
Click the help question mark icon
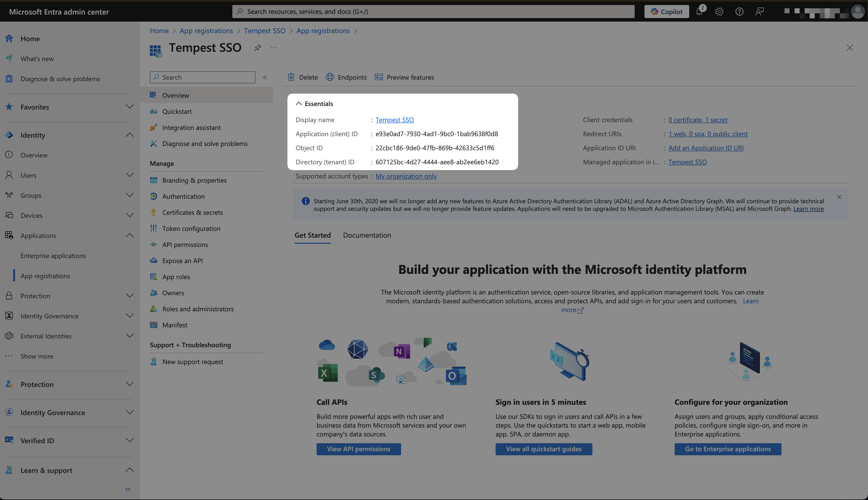(x=739, y=12)
